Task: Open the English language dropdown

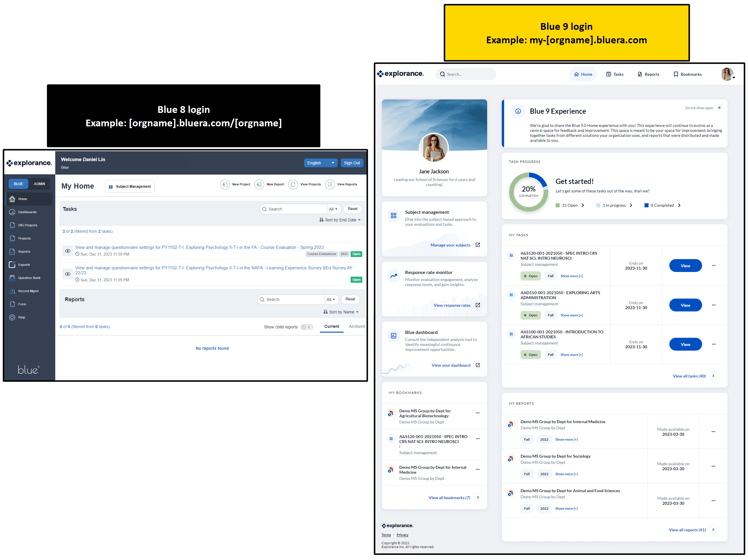Action: [x=320, y=163]
